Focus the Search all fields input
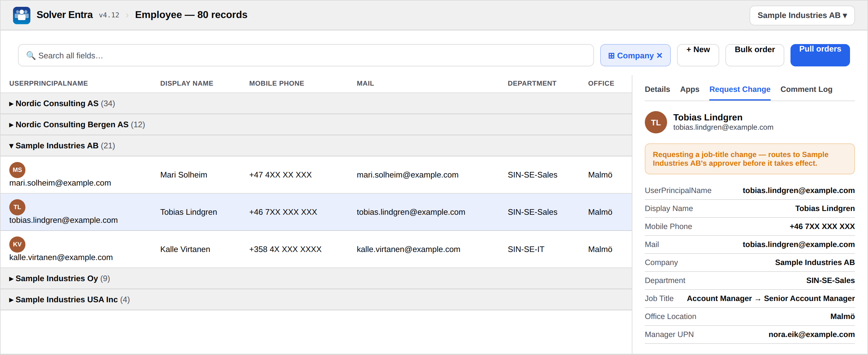Viewport: 868px width, 355px height. (306, 55)
